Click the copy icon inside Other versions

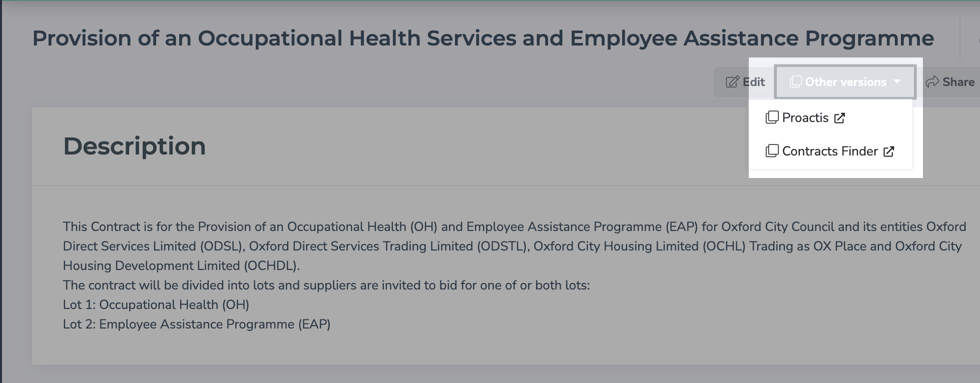pyautogui.click(x=796, y=81)
